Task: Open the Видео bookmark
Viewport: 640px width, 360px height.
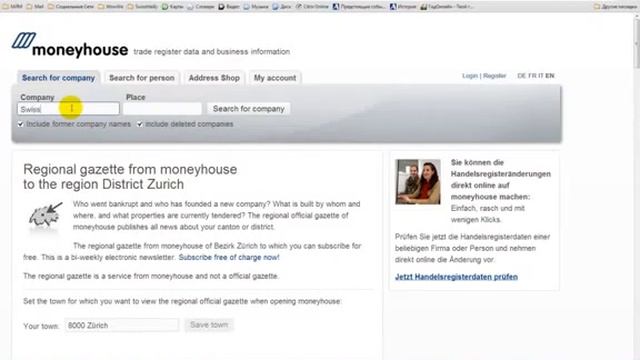Action: (229, 7)
